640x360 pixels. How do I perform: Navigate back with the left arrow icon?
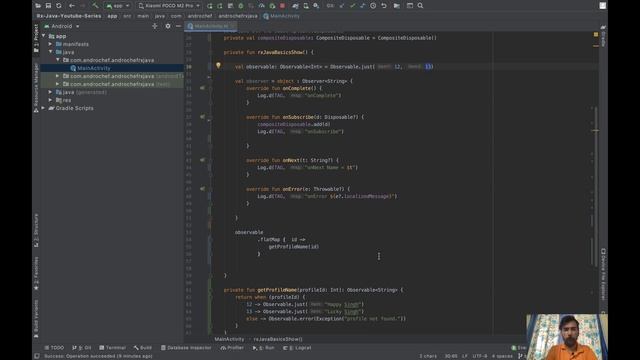click(x=72, y=6)
